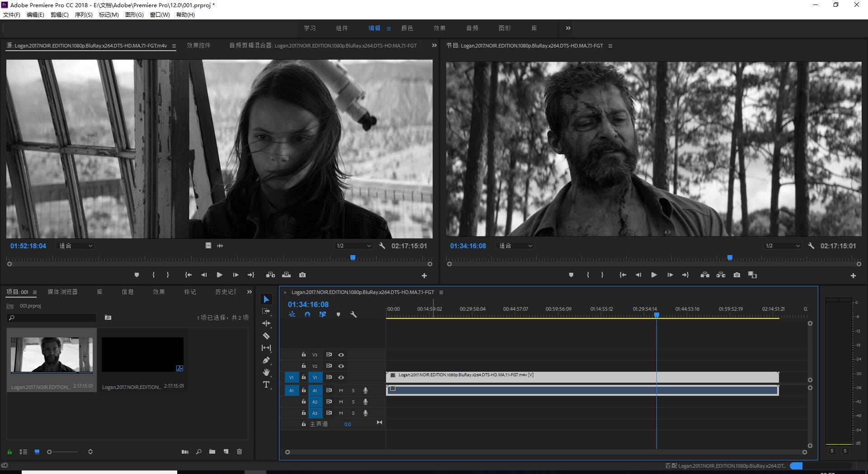Image resolution: width=868 pixels, height=474 pixels.
Task: Click Extract button in Program monitor
Action: click(x=721, y=275)
